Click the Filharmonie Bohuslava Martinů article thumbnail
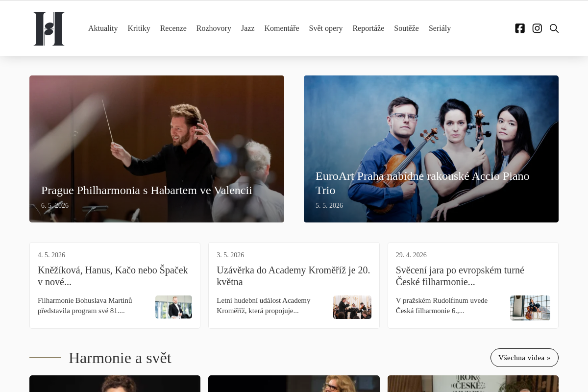 coord(173,307)
